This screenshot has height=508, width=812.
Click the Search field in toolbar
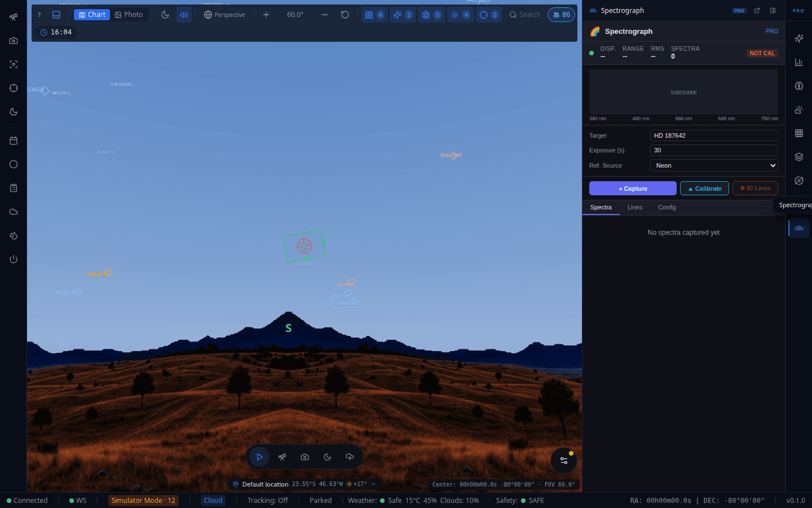(525, 15)
